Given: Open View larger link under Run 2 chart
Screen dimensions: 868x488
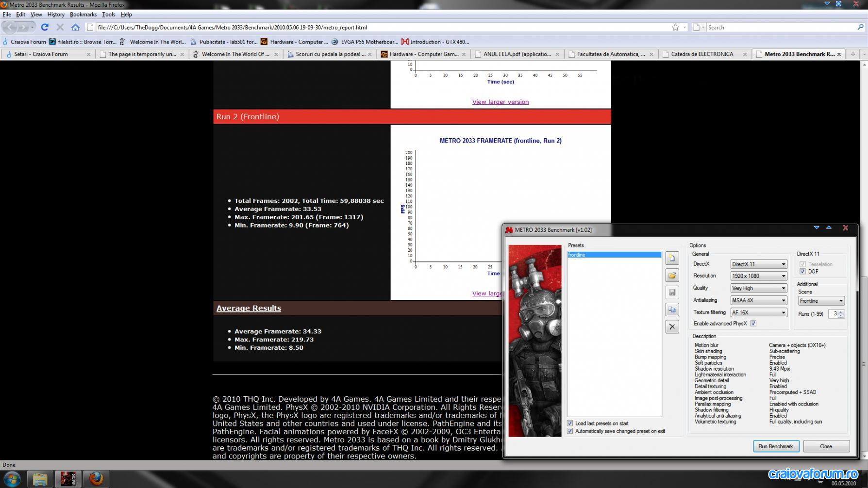Looking at the screenshot, I should tap(487, 293).
